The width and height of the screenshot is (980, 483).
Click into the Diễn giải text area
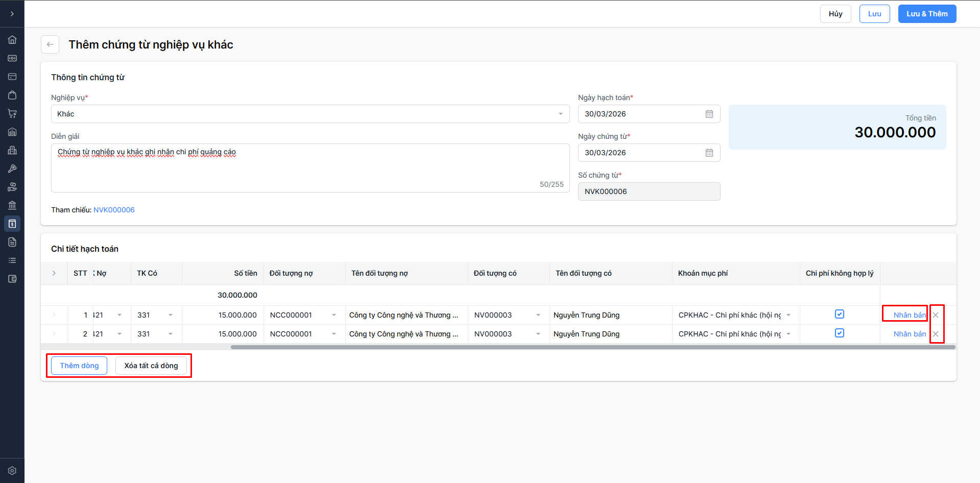(x=310, y=168)
